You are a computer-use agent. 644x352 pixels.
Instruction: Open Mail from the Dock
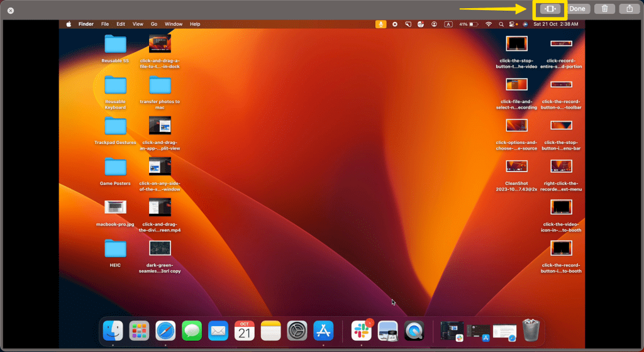[x=218, y=331]
